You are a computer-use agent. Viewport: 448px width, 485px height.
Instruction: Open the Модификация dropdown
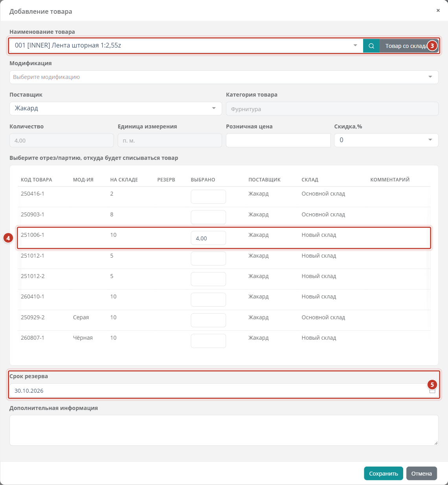click(x=224, y=77)
